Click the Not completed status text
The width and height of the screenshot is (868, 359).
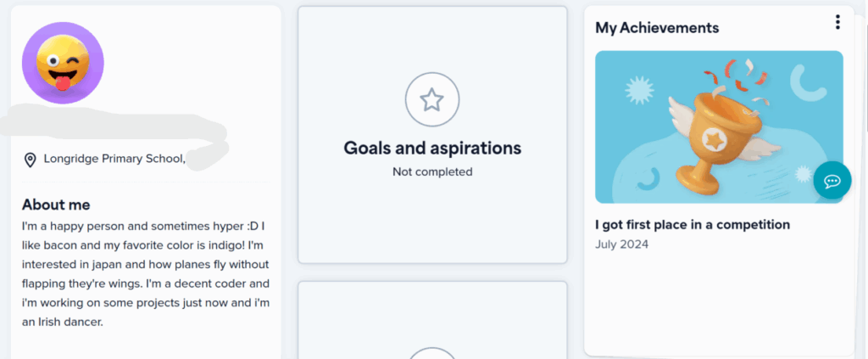point(432,172)
